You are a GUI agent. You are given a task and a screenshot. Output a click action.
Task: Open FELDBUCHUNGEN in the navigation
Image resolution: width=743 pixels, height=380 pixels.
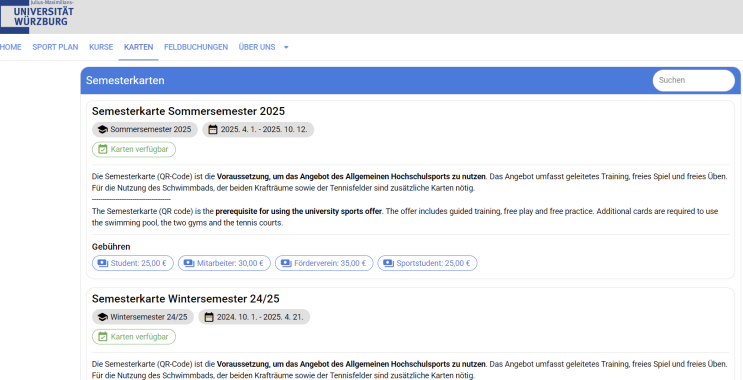click(196, 47)
